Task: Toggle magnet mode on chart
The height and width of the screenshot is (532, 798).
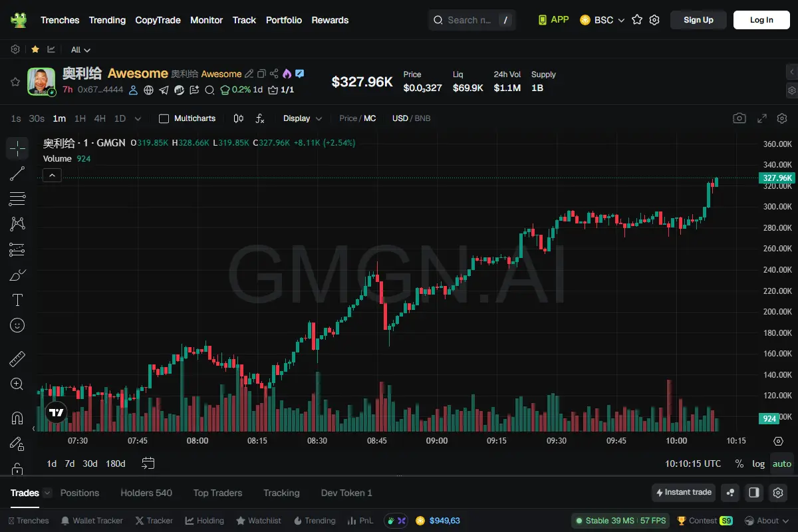Action: click(x=17, y=418)
